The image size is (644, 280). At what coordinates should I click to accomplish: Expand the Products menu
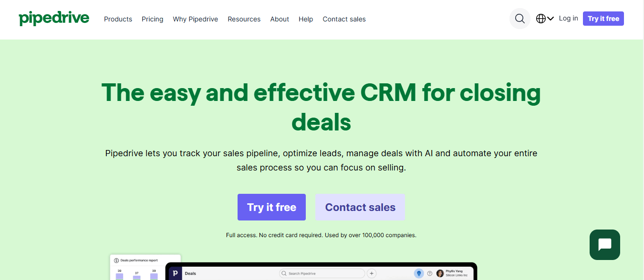(x=118, y=19)
